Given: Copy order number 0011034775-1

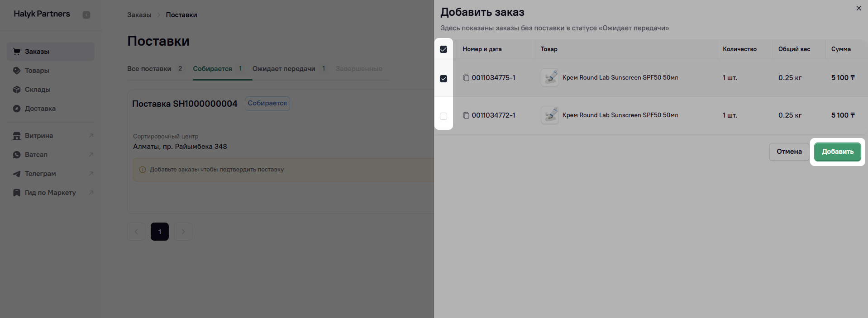Looking at the screenshot, I should tap(466, 78).
